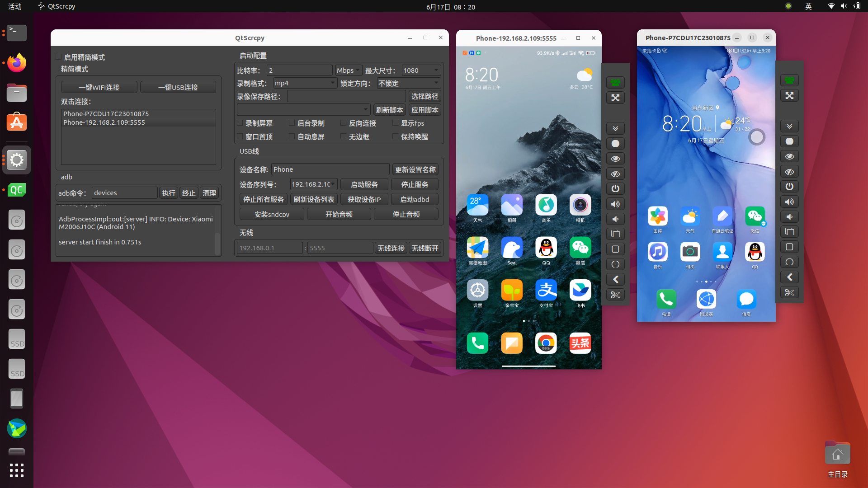Open the 录制格式 mp4 dropdown
The width and height of the screenshot is (868, 488).
305,83
